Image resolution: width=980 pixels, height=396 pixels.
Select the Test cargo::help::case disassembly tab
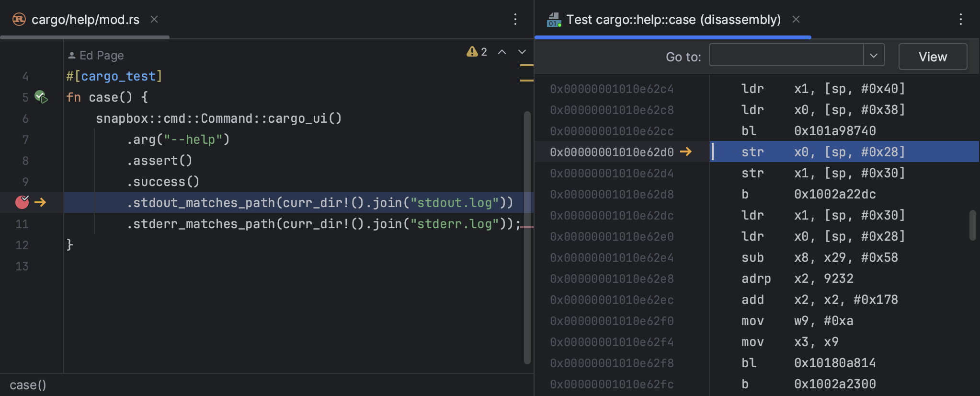673,19
